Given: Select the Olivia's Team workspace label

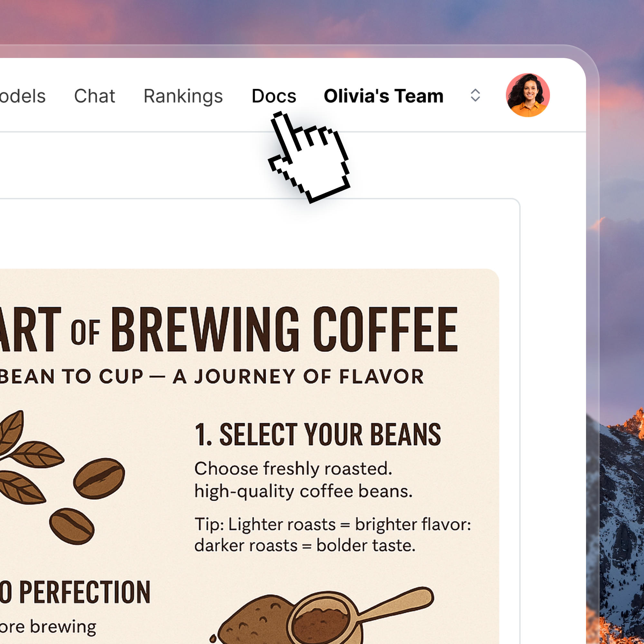Looking at the screenshot, I should point(383,96).
